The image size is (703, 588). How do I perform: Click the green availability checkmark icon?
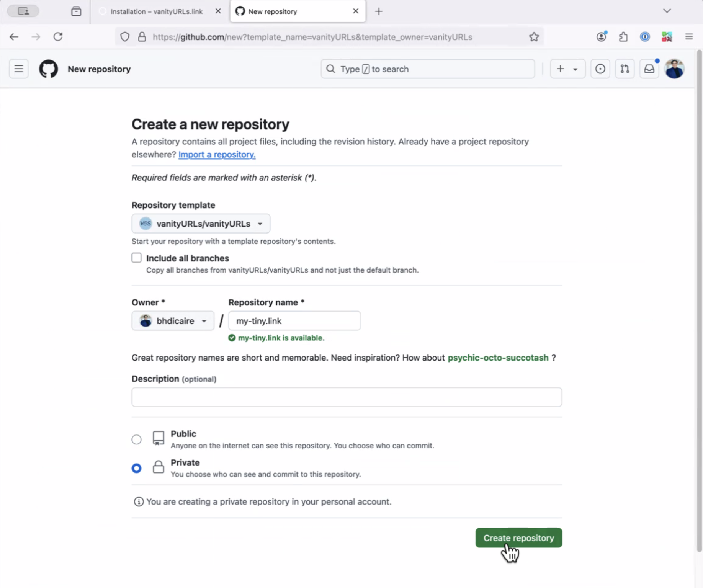[x=232, y=338]
